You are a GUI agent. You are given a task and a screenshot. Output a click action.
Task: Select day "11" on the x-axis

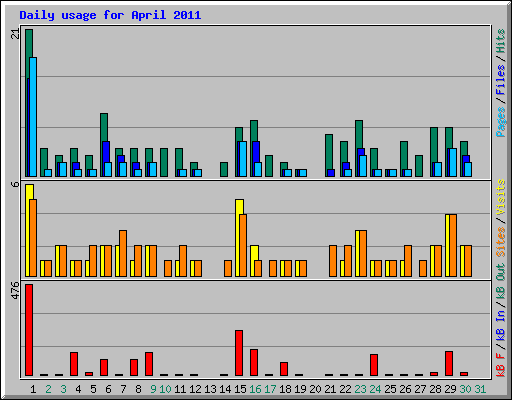point(180,389)
